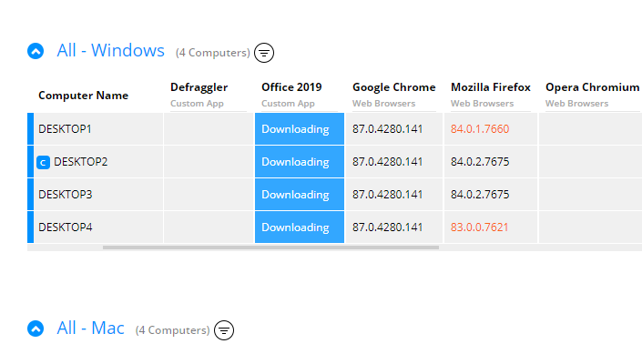This screenshot has width=642, height=364.
Task: Click outdated Firefox 84.0.1.7660 for DESKTOP1
Action: pyautogui.click(x=479, y=129)
